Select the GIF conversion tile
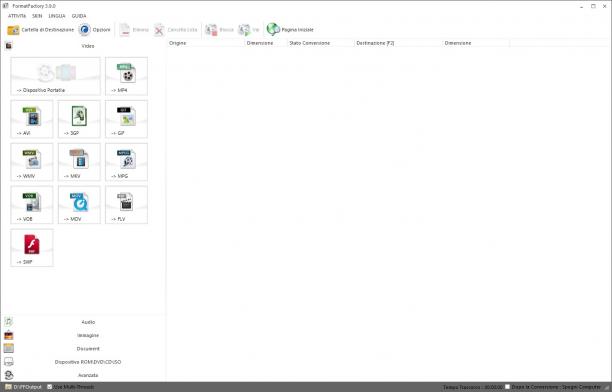Viewport: 612px width, 392px height. tap(126, 119)
